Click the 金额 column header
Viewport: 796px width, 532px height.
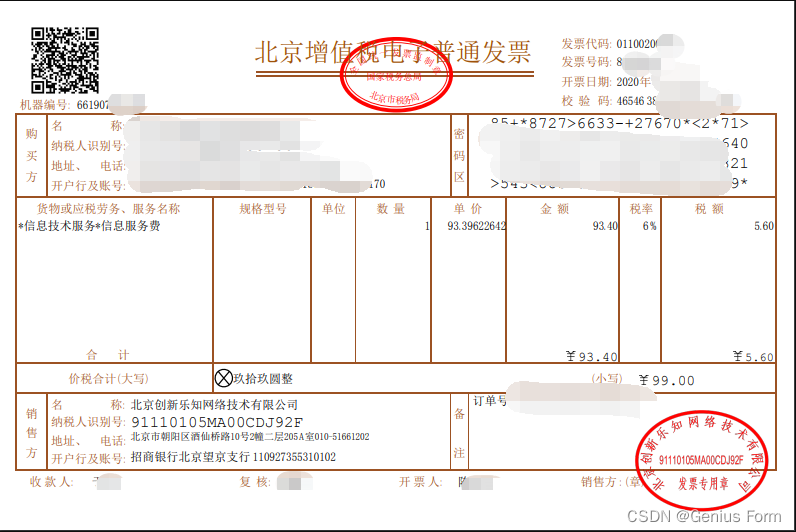[555, 209]
